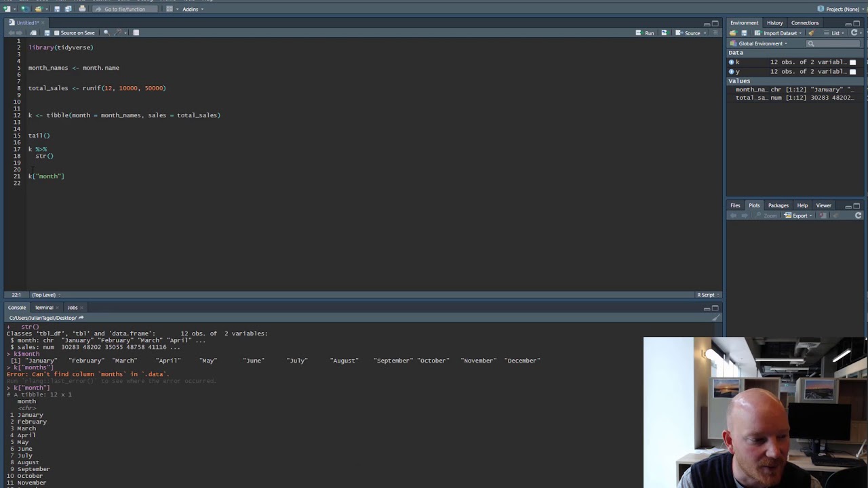Save workspace with Environment disk icon

pos(744,33)
